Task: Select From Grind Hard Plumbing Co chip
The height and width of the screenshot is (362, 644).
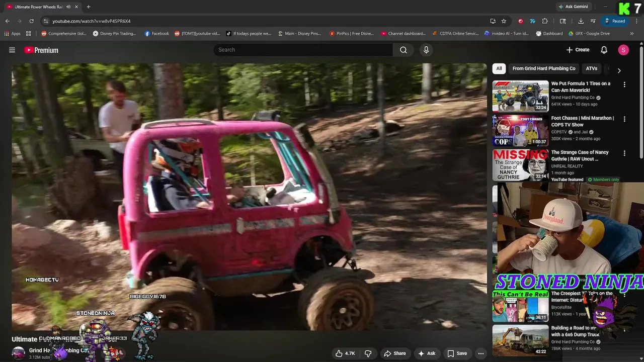Action: point(544,68)
